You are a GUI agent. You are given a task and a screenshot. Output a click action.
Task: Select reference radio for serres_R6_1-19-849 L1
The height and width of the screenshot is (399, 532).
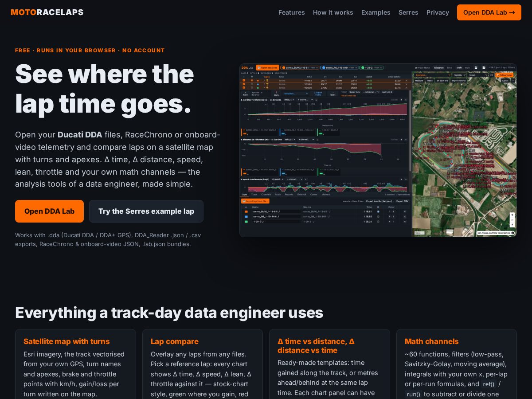click(x=378, y=216)
